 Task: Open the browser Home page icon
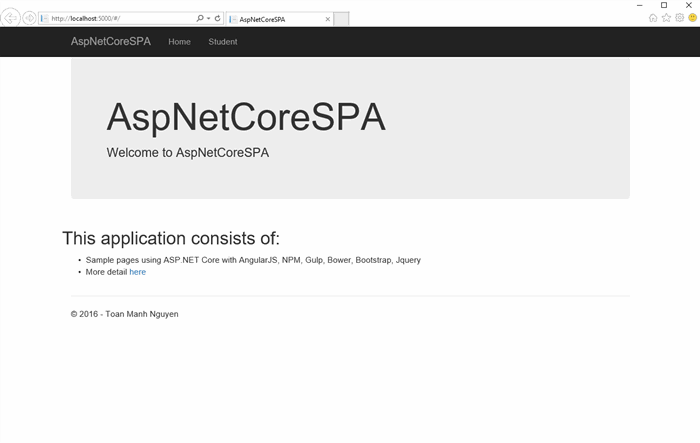[x=653, y=18]
